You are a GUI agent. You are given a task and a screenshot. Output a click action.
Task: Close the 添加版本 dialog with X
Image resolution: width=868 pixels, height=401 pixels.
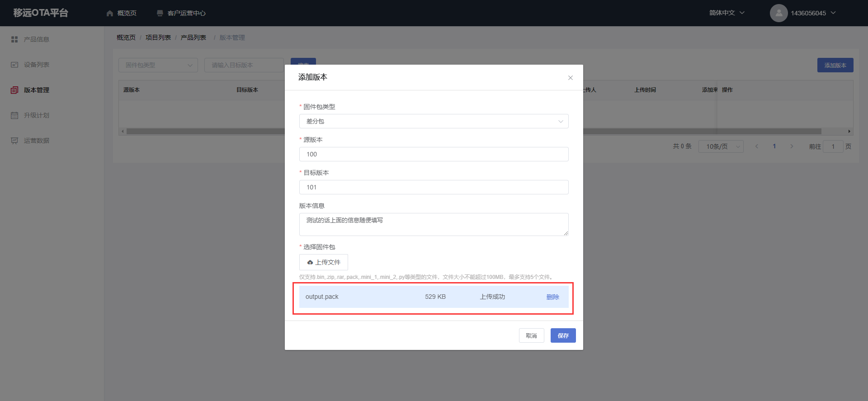pos(571,78)
